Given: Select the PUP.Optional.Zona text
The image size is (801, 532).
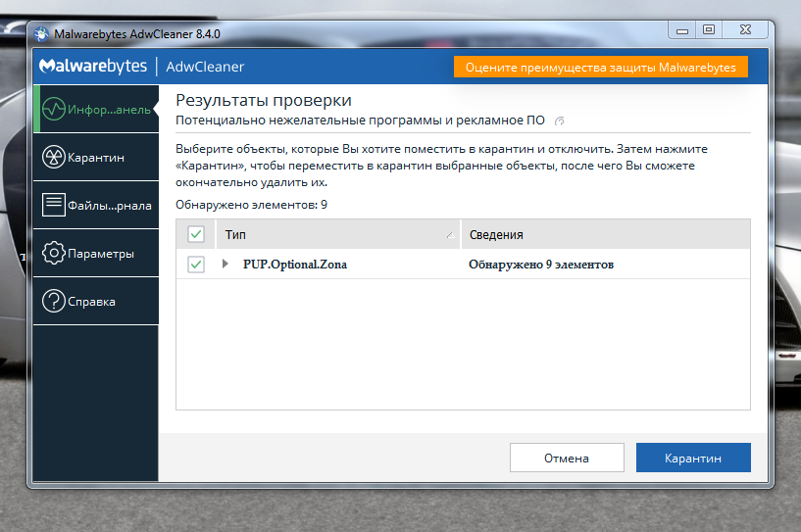Looking at the screenshot, I should (x=295, y=265).
